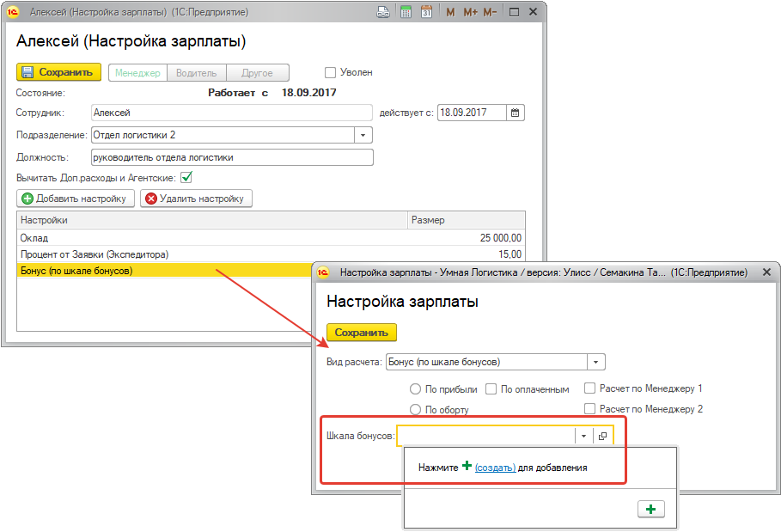The height and width of the screenshot is (532, 781).
Task: Click the 1C logo of the Настройка зарплаты window
Action: (x=323, y=272)
